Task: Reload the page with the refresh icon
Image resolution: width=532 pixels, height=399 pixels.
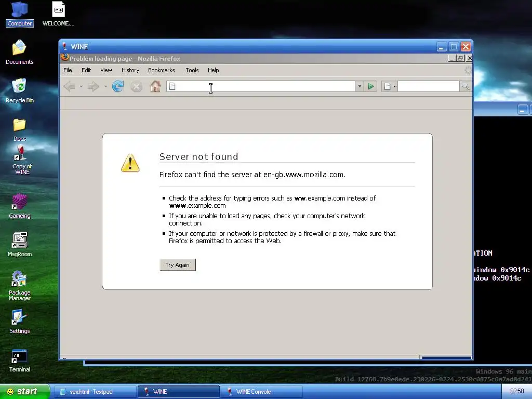Action: [118, 87]
